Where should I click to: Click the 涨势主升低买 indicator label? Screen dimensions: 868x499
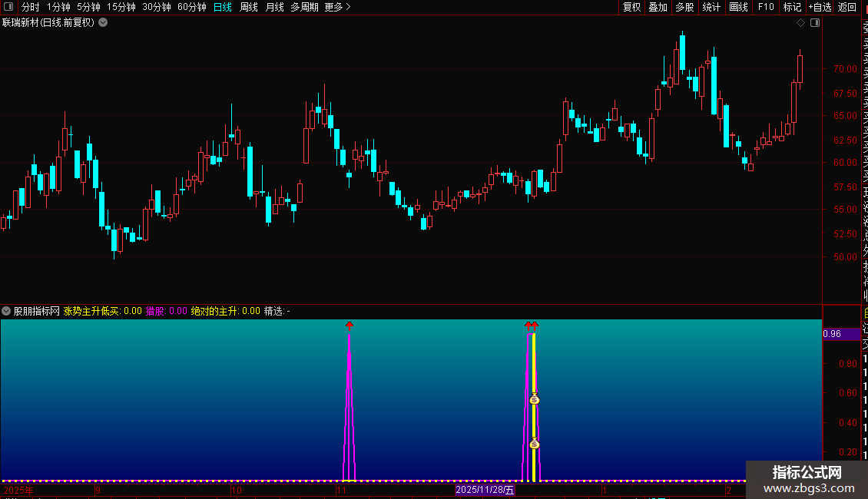[x=91, y=311]
